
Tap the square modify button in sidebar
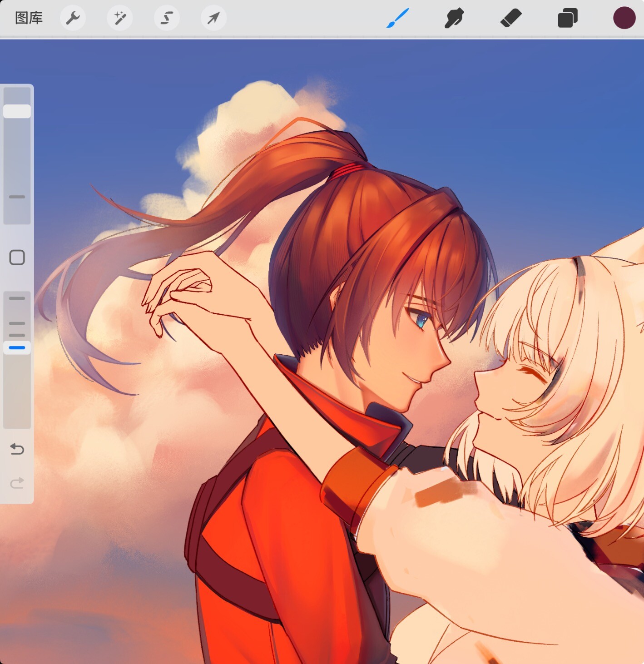point(17,258)
